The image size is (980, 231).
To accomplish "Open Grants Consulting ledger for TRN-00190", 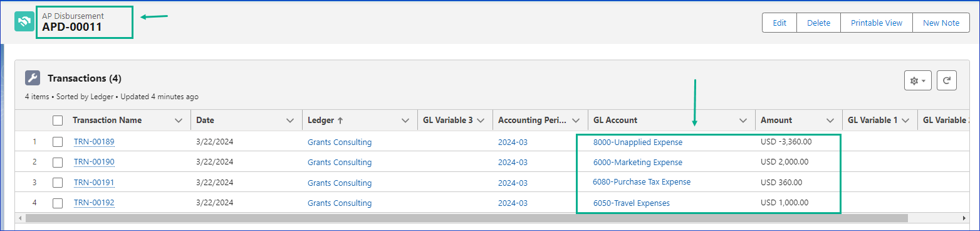I will pyautogui.click(x=340, y=162).
